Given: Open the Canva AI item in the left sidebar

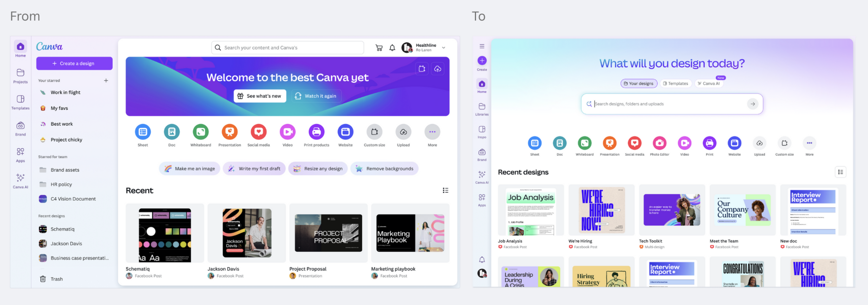Looking at the screenshot, I should point(20,181).
